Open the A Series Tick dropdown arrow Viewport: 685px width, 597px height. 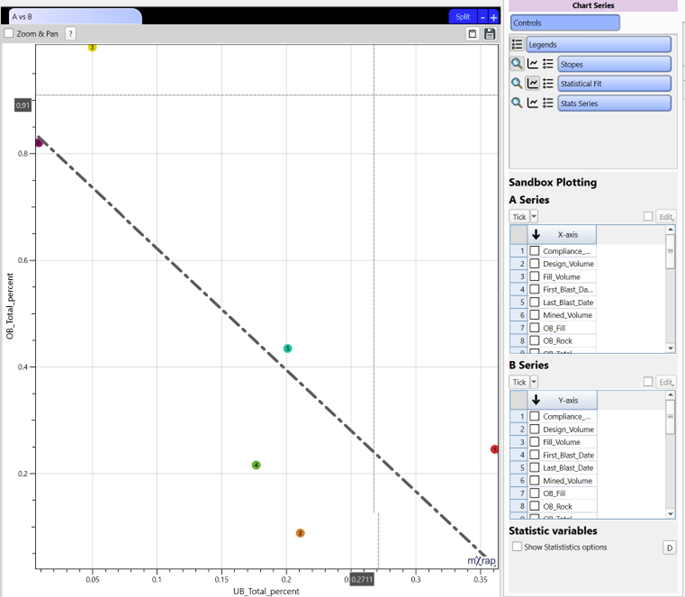pyautogui.click(x=534, y=217)
